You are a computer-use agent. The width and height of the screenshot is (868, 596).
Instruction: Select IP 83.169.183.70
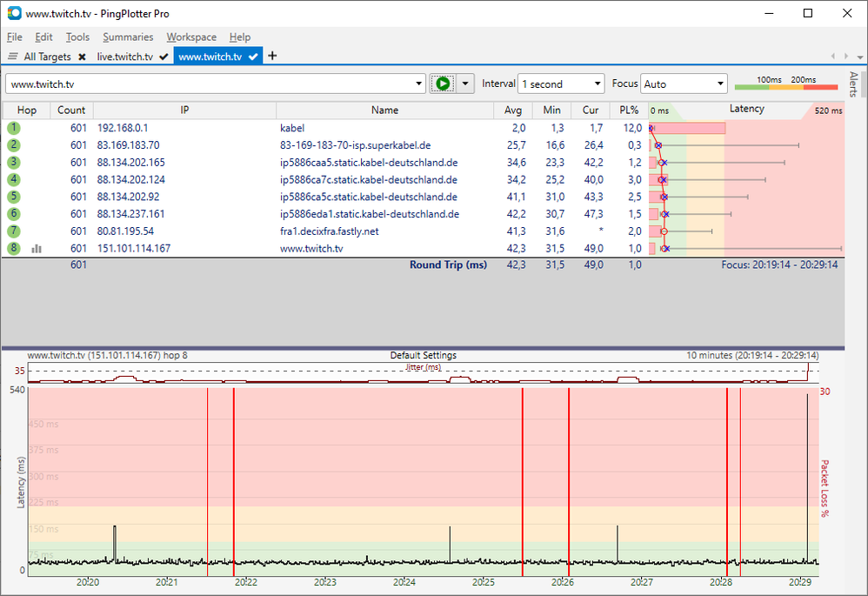129,145
